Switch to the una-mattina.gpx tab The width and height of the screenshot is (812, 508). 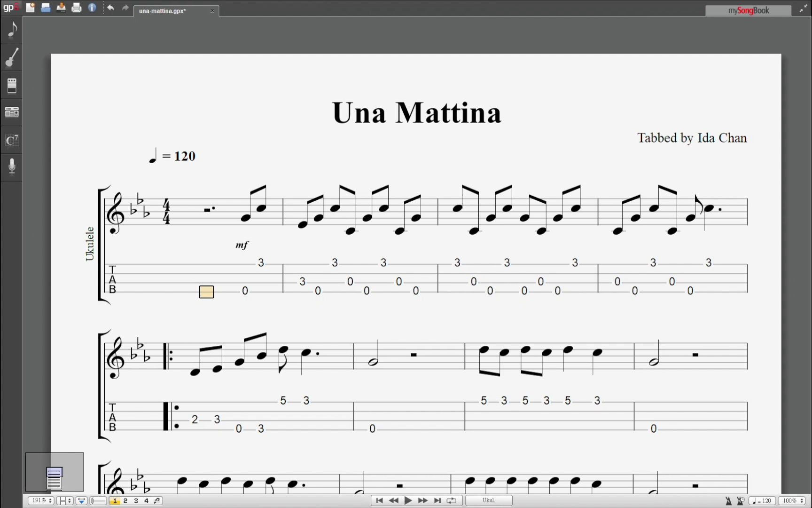tap(162, 11)
